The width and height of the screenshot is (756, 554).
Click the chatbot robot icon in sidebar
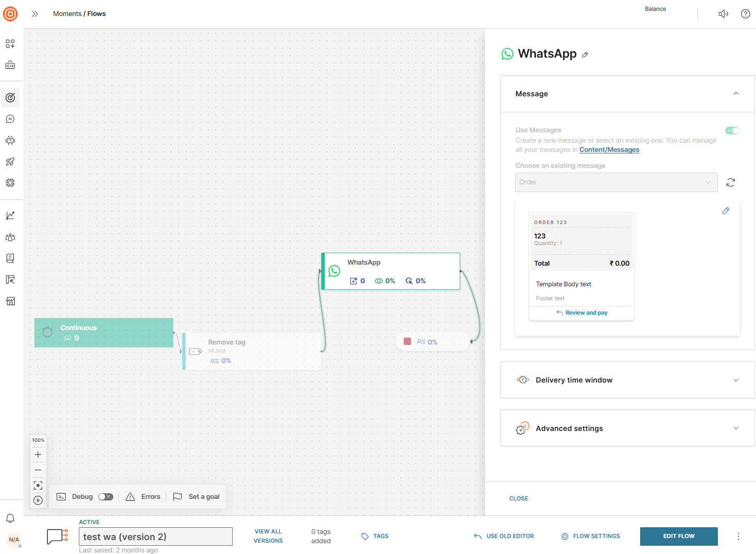[10, 140]
